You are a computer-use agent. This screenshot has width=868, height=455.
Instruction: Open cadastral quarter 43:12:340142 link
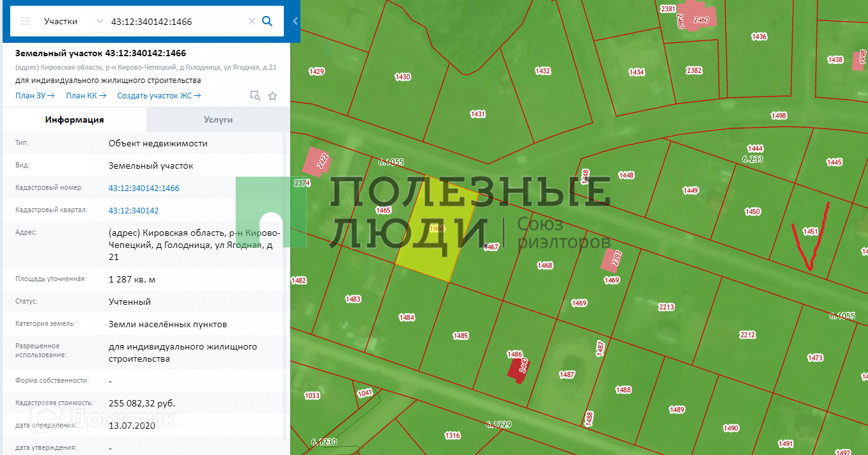[134, 210]
